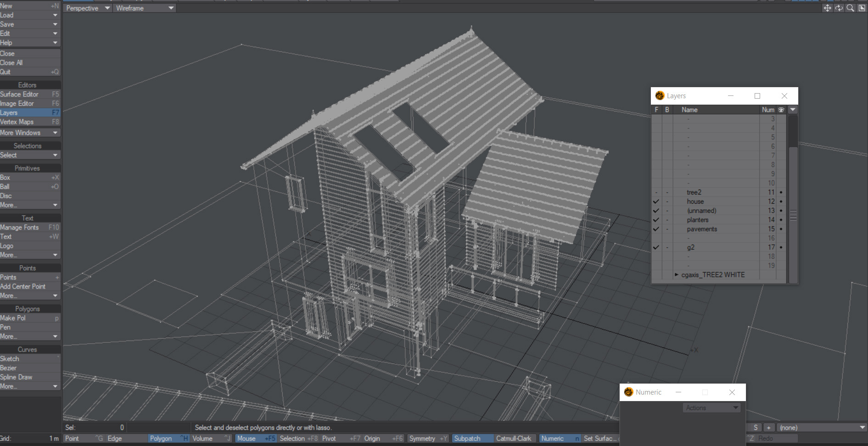Expand the cgaxis_TREE2 WHITE object tree
The height and width of the screenshot is (446, 868).
(x=677, y=274)
